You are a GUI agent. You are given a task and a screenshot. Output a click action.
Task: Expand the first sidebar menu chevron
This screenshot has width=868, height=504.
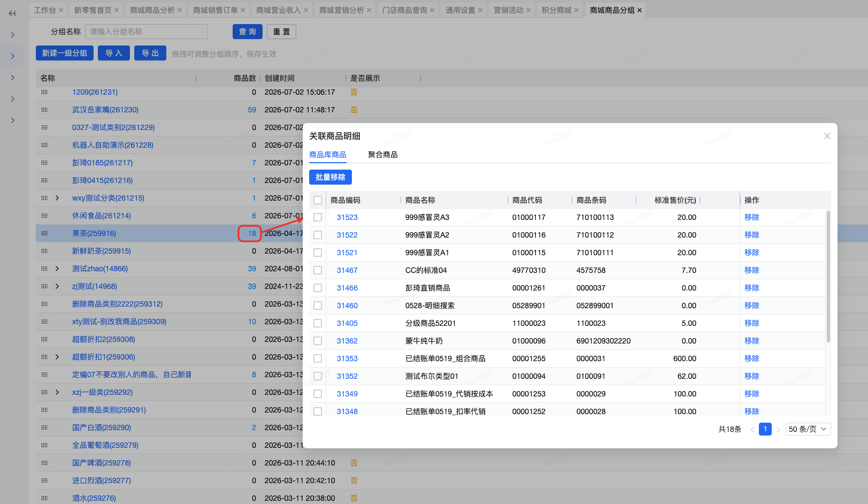point(12,35)
